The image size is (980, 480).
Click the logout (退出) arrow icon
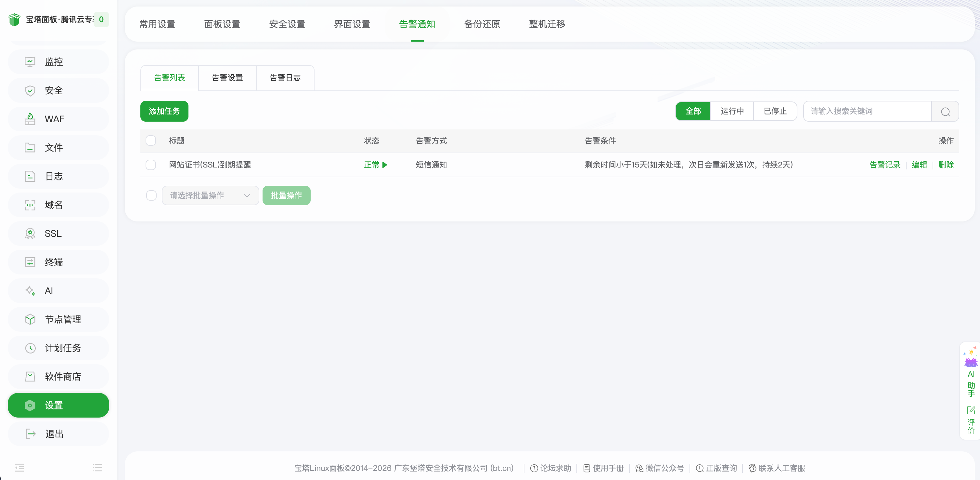[31, 434]
